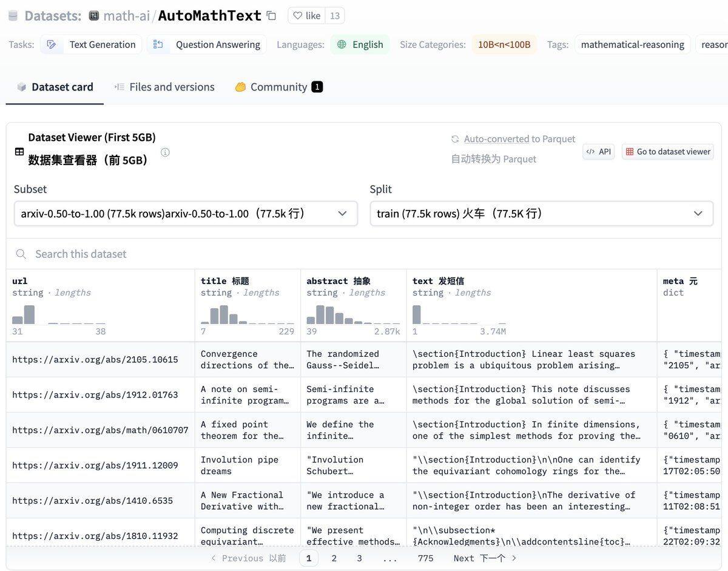Screen dimensions: 728x571
Task: Click the title column lengths histogram
Action: pyautogui.click(x=248, y=314)
